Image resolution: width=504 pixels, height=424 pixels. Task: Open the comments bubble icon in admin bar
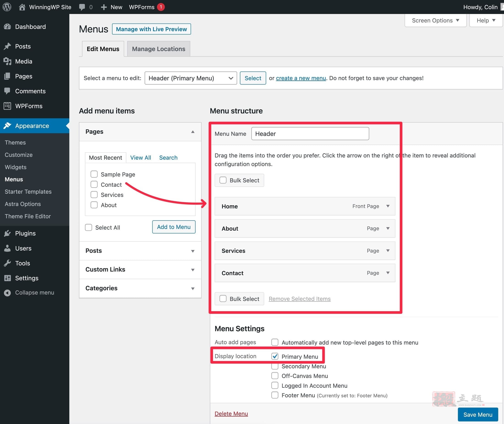pos(82,7)
